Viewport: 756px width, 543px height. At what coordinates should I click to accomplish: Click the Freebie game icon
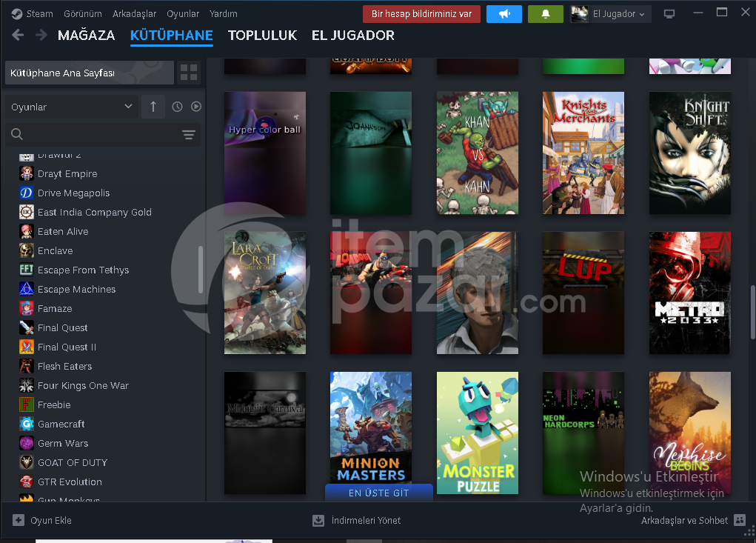27,404
